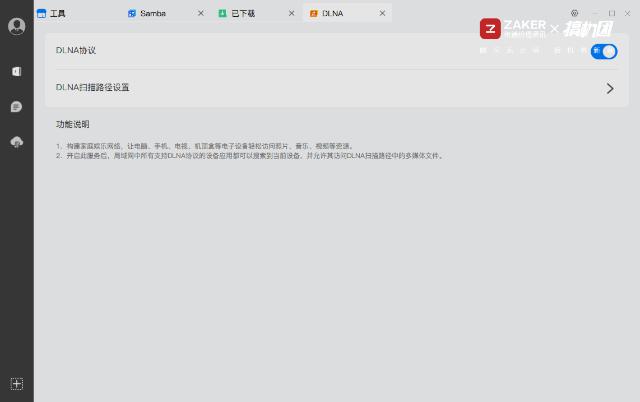The height and width of the screenshot is (402, 640).
Task: Open the user profile avatar
Action: click(x=17, y=27)
